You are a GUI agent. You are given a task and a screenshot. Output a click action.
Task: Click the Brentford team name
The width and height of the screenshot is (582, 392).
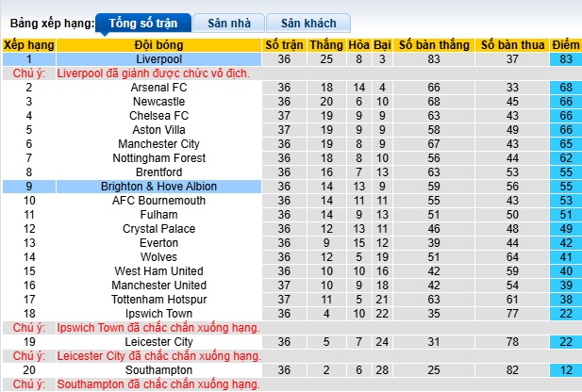[x=158, y=172]
